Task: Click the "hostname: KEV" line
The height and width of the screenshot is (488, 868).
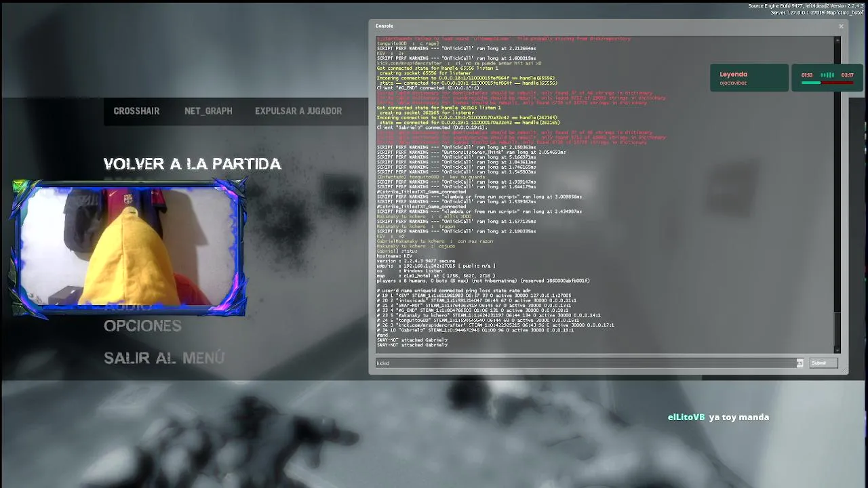Action: click(x=395, y=256)
